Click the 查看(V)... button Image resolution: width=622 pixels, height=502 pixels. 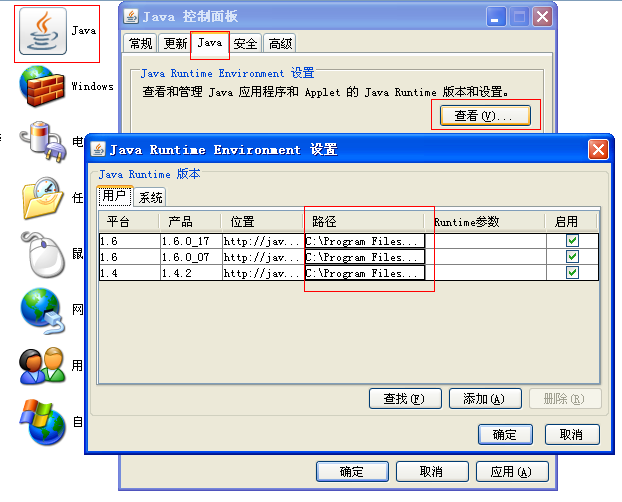click(485, 115)
